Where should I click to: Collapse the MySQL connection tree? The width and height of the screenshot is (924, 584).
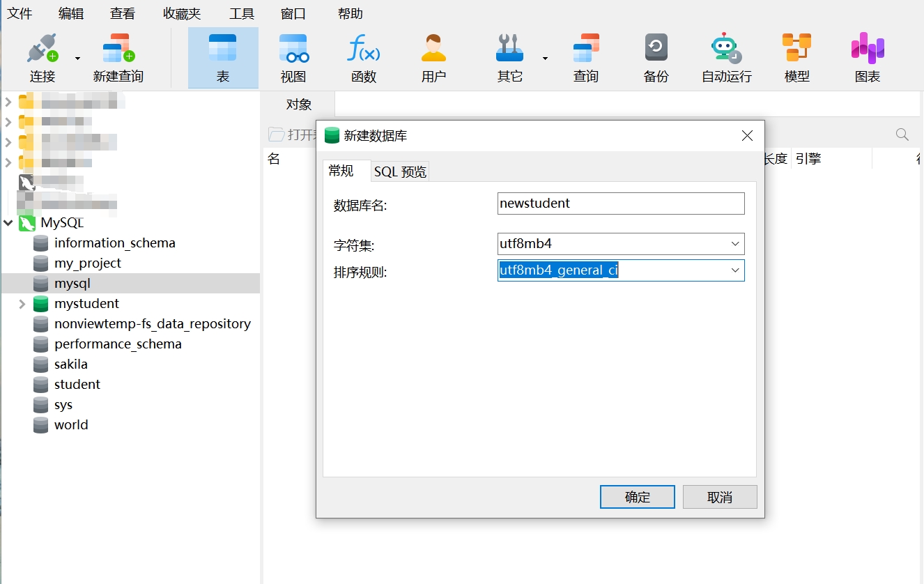tap(8, 223)
